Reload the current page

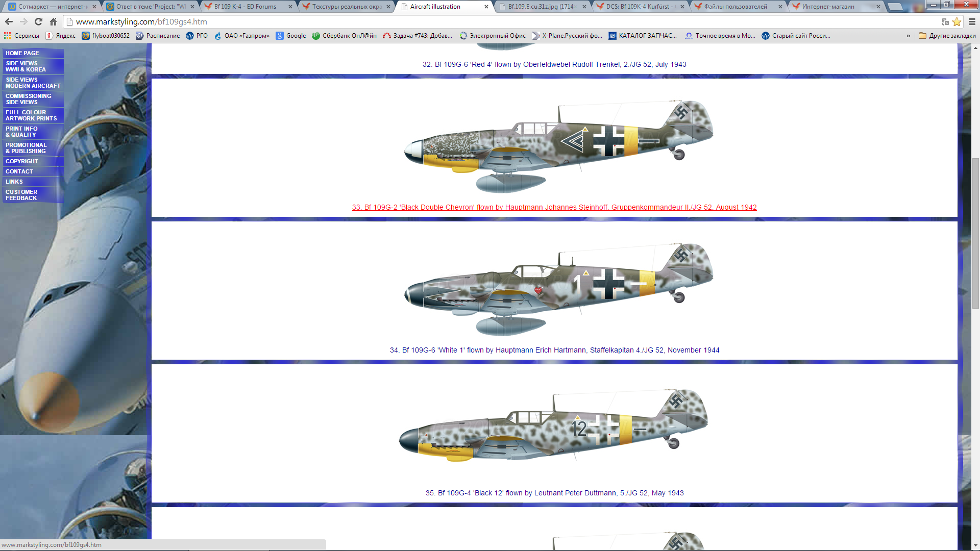38,22
